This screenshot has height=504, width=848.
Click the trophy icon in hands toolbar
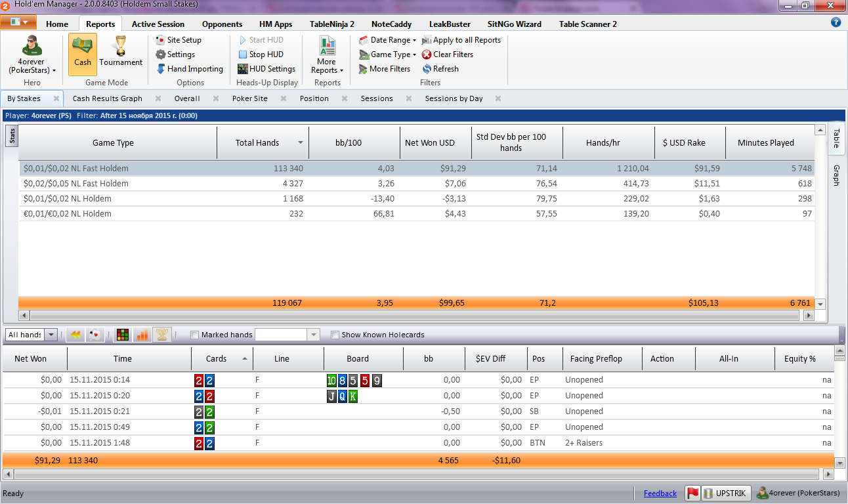click(161, 335)
